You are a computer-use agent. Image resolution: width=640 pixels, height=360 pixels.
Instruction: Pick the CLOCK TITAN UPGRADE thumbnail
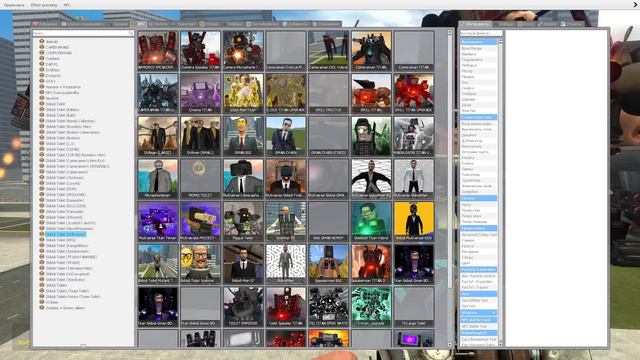coord(286,93)
